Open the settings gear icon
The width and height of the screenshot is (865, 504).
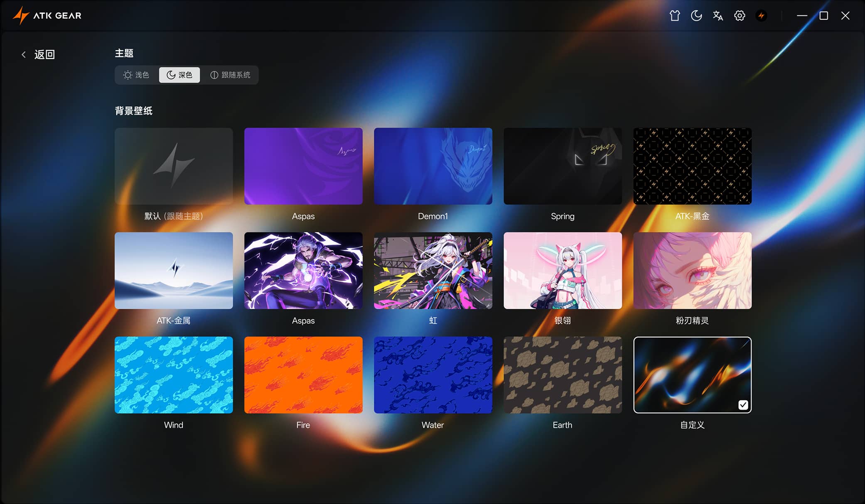[x=740, y=16]
